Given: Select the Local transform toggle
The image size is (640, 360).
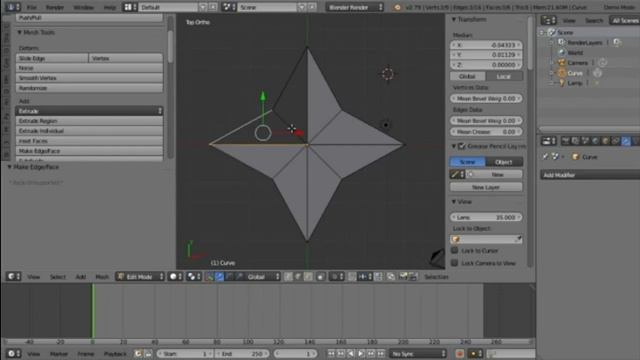Looking at the screenshot, I should pyautogui.click(x=504, y=76).
